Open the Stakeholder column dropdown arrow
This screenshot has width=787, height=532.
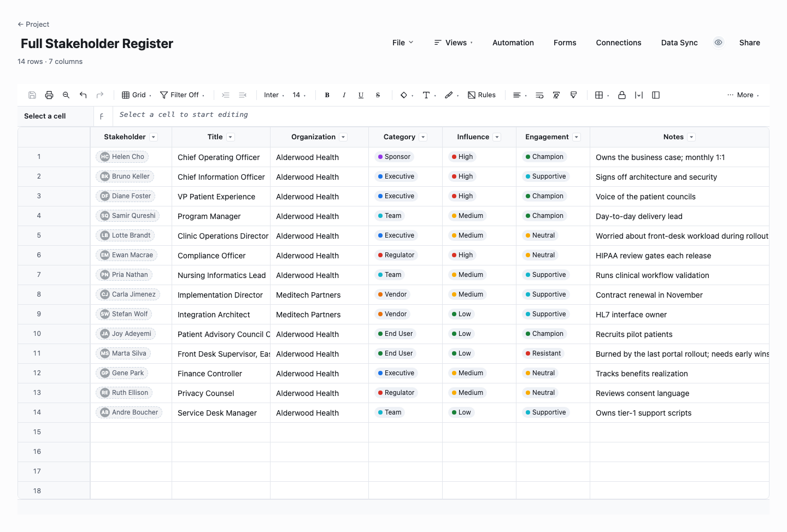point(154,137)
